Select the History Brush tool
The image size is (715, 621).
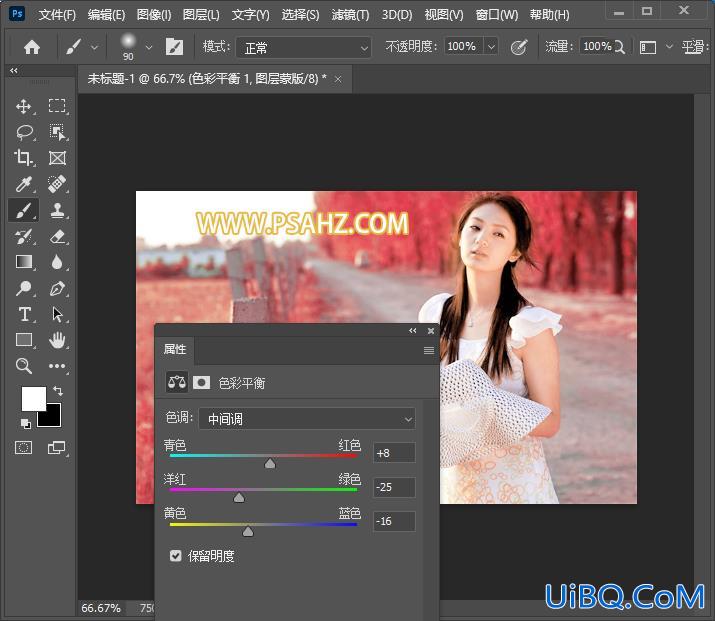click(23, 236)
